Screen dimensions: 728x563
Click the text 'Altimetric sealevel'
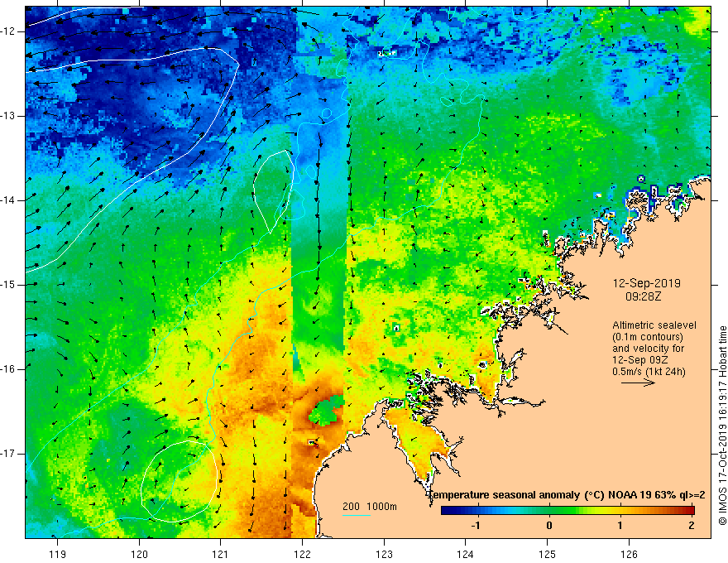(654, 325)
